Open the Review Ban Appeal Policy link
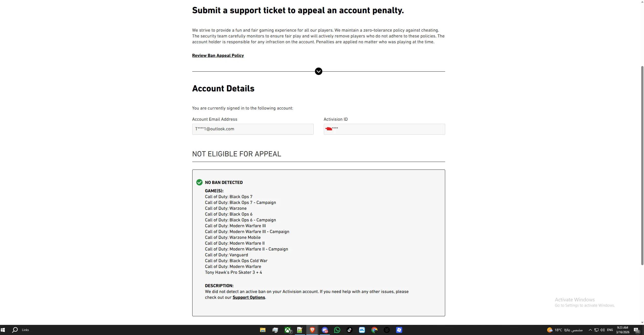This screenshot has width=644, height=335. pyautogui.click(x=218, y=56)
